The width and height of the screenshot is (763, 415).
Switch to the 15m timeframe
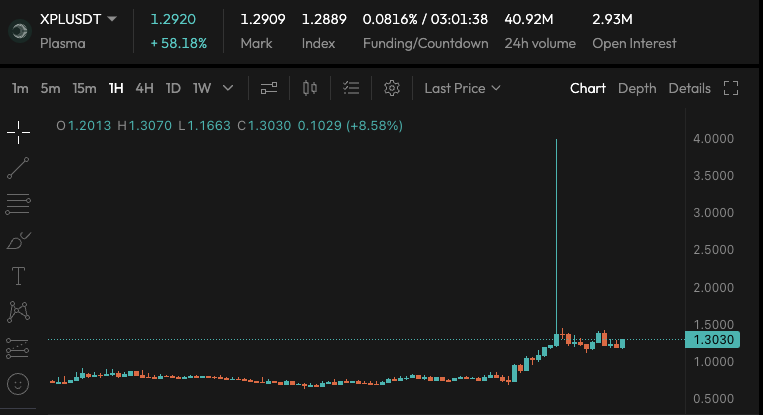point(85,88)
